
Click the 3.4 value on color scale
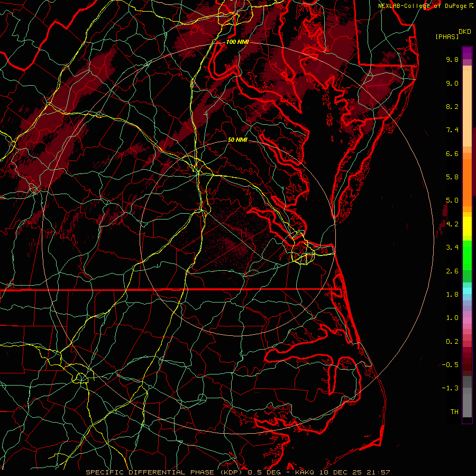point(452,248)
